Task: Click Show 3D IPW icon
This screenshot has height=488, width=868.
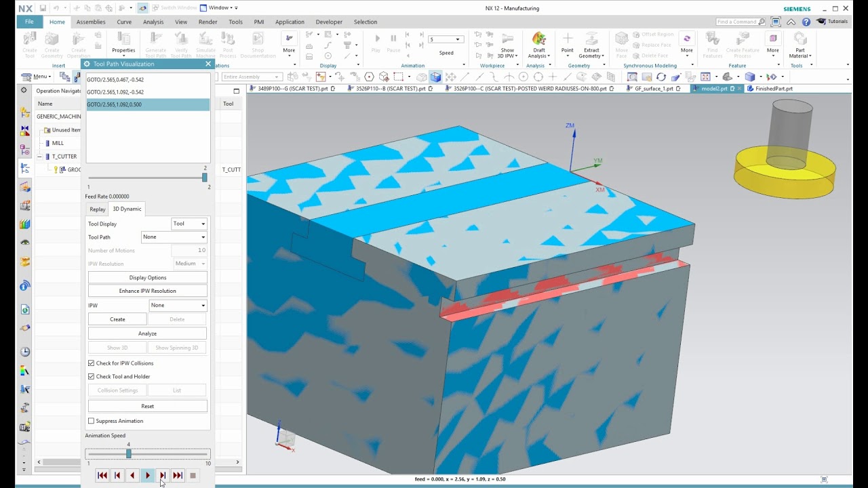Action: (x=507, y=45)
